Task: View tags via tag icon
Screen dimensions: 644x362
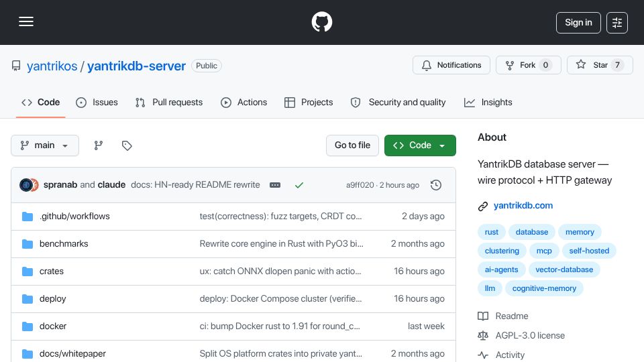Action: (x=127, y=145)
